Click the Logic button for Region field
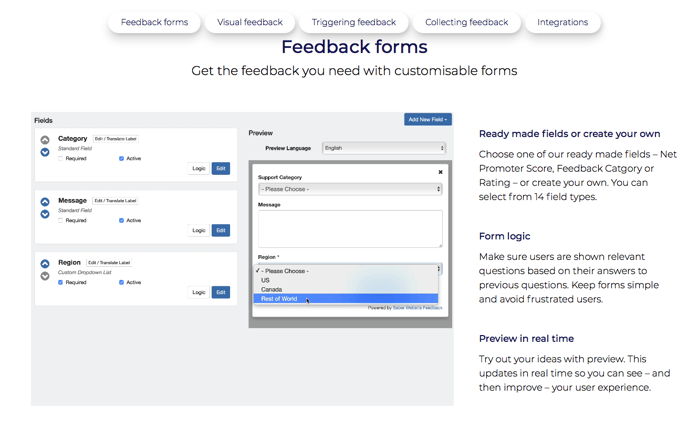Viewport: 688px width, 428px height. click(199, 292)
